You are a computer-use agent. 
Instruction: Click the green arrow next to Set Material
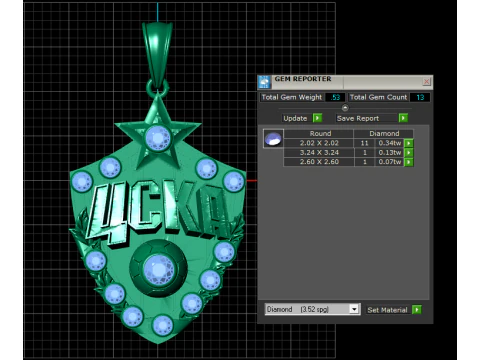click(x=417, y=310)
